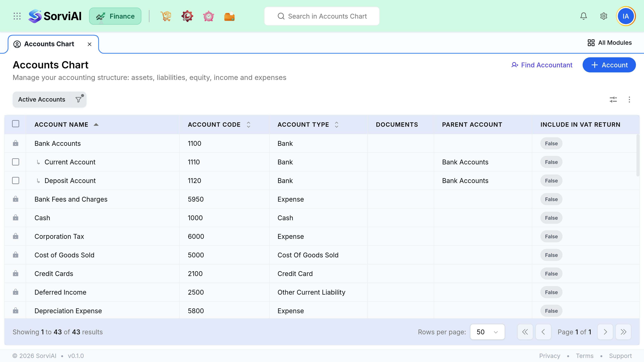Open All Modules

point(609,43)
